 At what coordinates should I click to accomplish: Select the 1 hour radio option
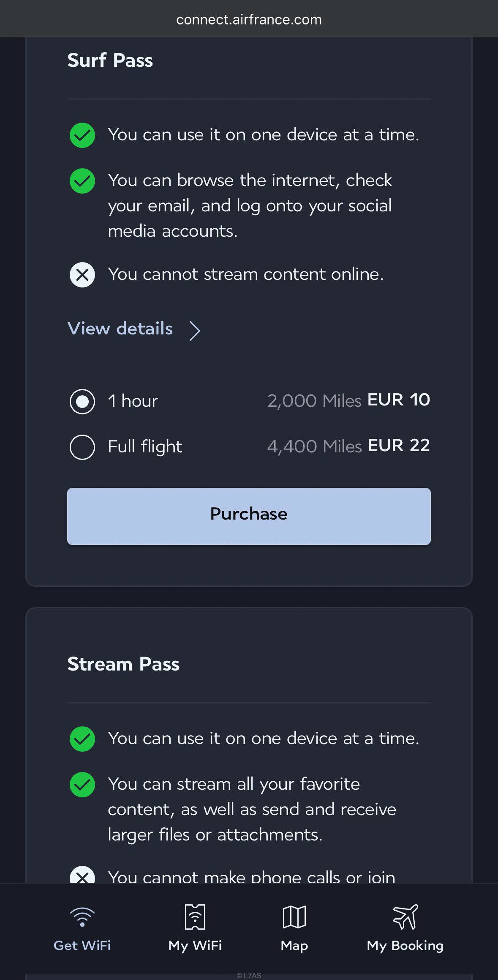(x=82, y=401)
